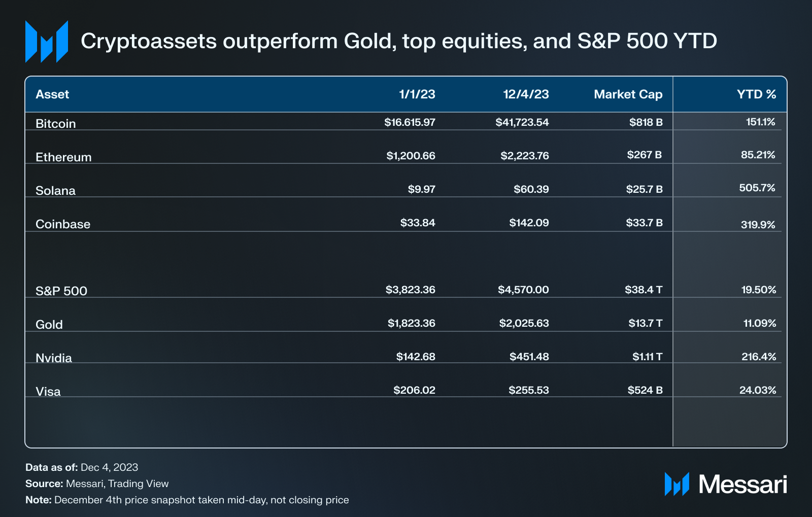
Task: Click Bitcoin's 12/4/23 price $41,723.54
Action: tap(522, 122)
